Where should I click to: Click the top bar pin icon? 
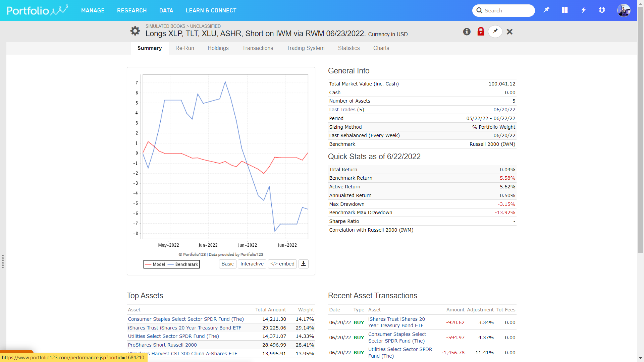point(546,10)
